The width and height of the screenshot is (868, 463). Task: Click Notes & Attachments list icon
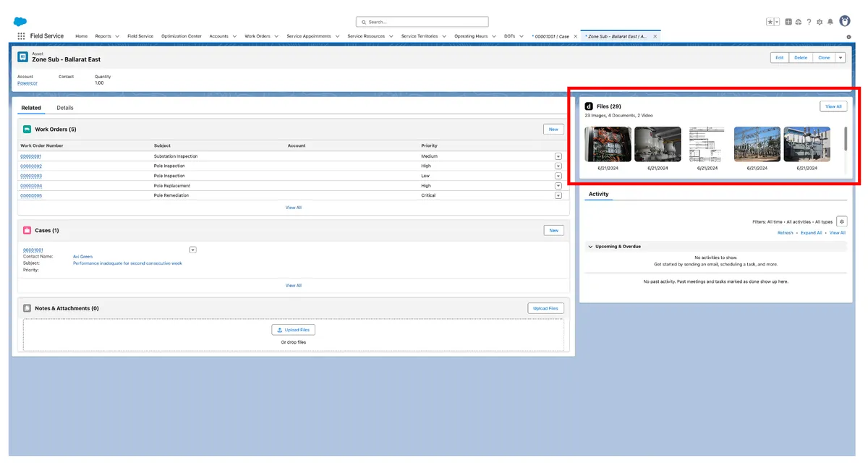click(x=27, y=308)
